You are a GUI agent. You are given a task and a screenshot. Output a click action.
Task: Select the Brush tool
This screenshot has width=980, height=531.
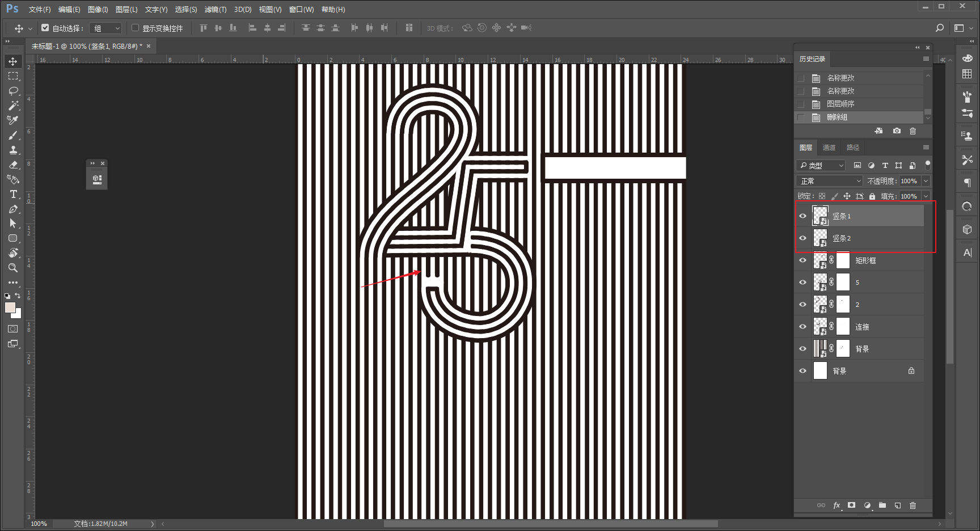[13, 135]
